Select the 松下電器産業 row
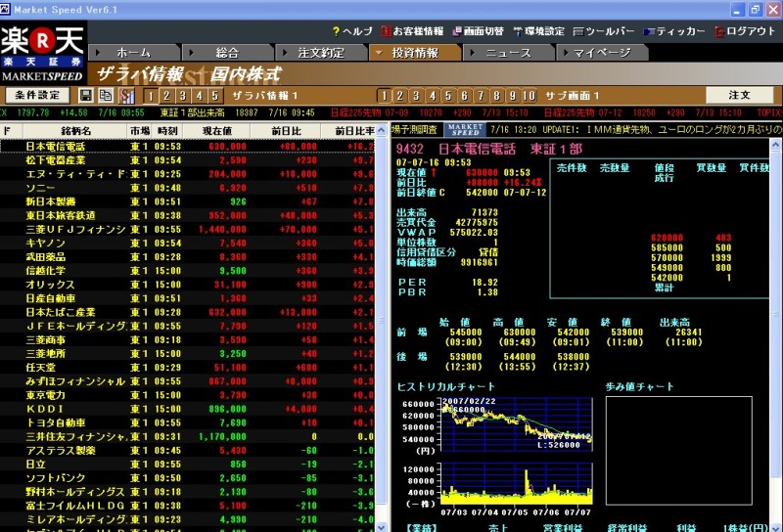The width and height of the screenshot is (783, 532). (188, 160)
